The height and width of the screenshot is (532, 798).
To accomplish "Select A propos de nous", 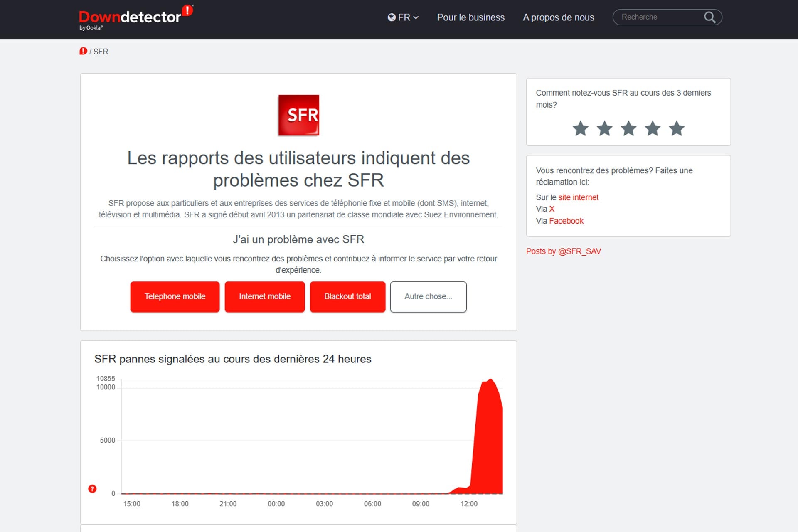I will pos(559,17).
